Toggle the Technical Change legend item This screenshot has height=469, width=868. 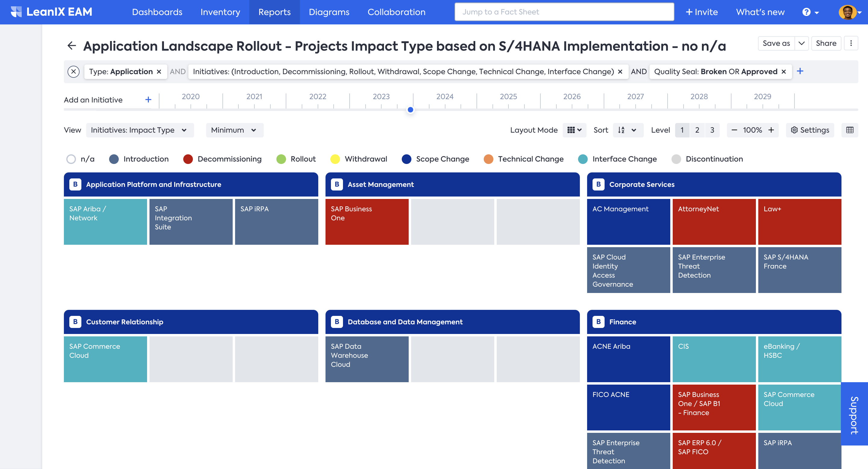[x=524, y=159]
